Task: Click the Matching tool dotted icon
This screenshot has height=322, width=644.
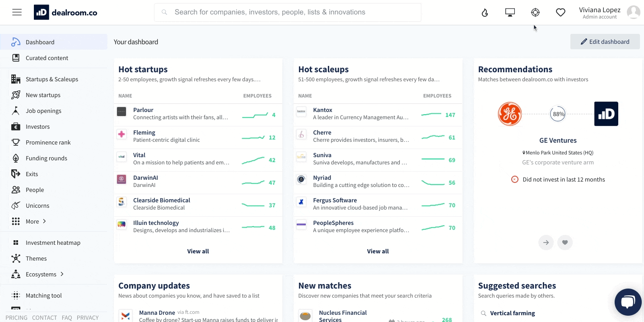Action: [16, 295]
